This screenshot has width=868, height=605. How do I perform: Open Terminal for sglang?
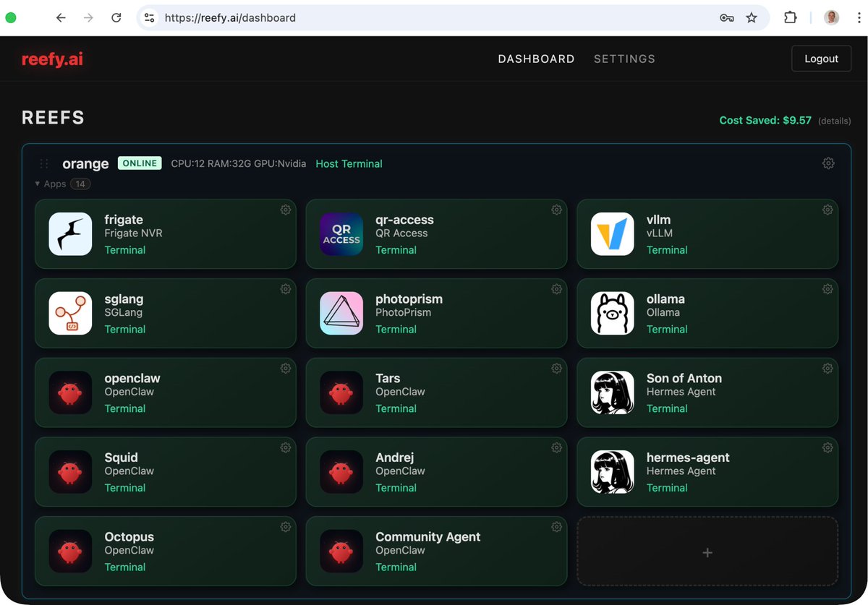(x=125, y=329)
